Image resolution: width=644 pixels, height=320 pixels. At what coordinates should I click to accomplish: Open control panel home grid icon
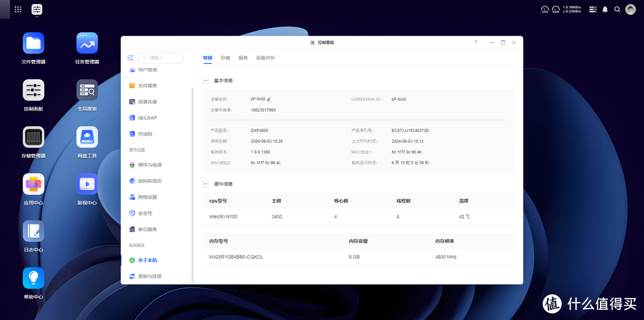(x=130, y=58)
